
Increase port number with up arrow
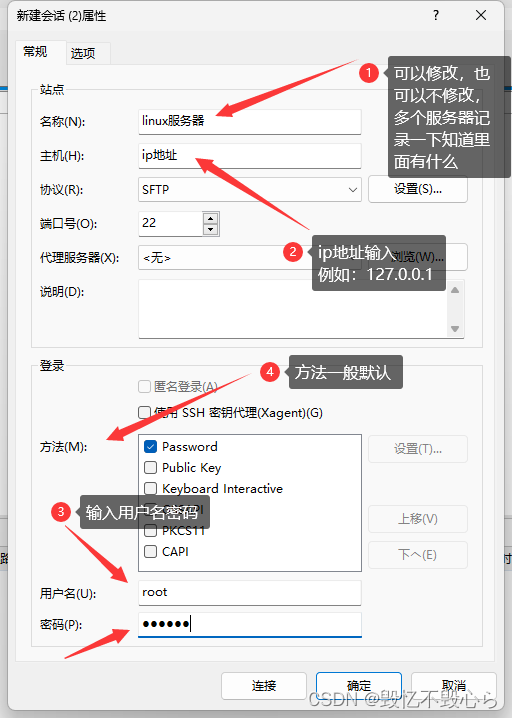coord(211,218)
